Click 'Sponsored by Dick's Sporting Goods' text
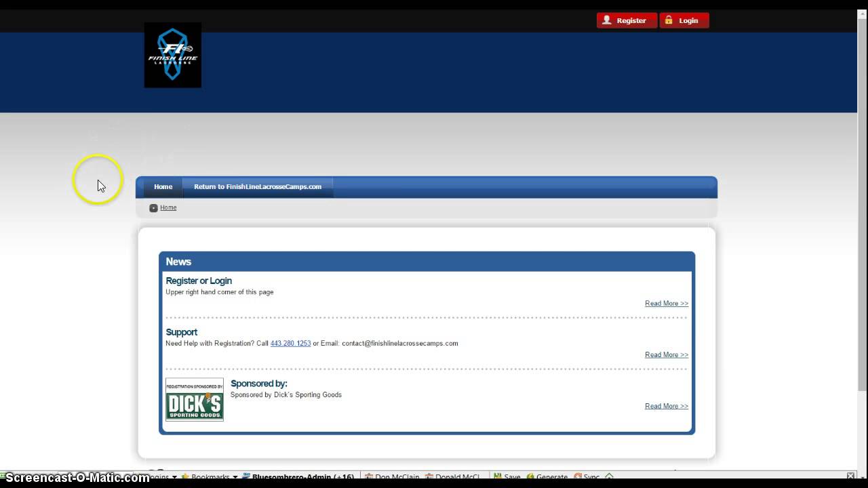The width and height of the screenshot is (868, 488). (286, 395)
